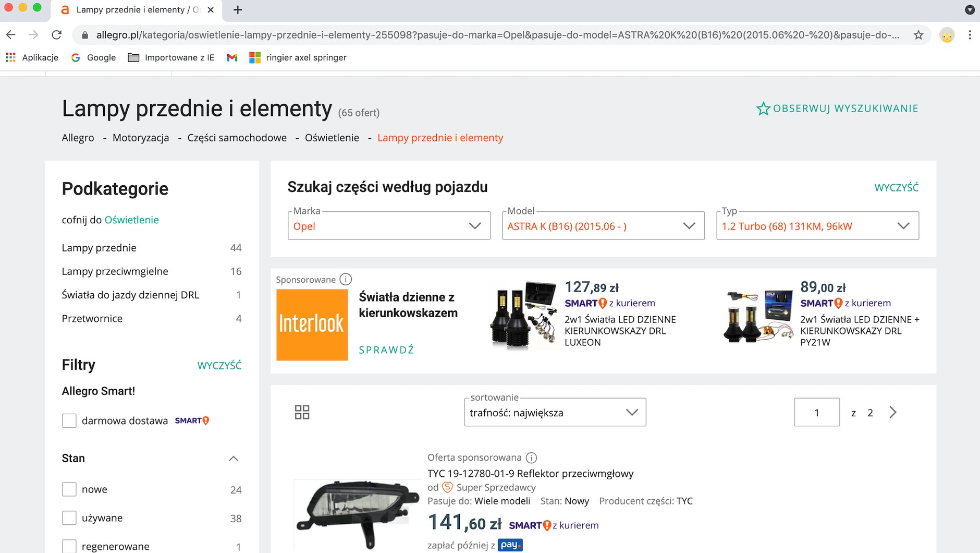Open the Aplikacje apps grid bookmark

point(32,57)
